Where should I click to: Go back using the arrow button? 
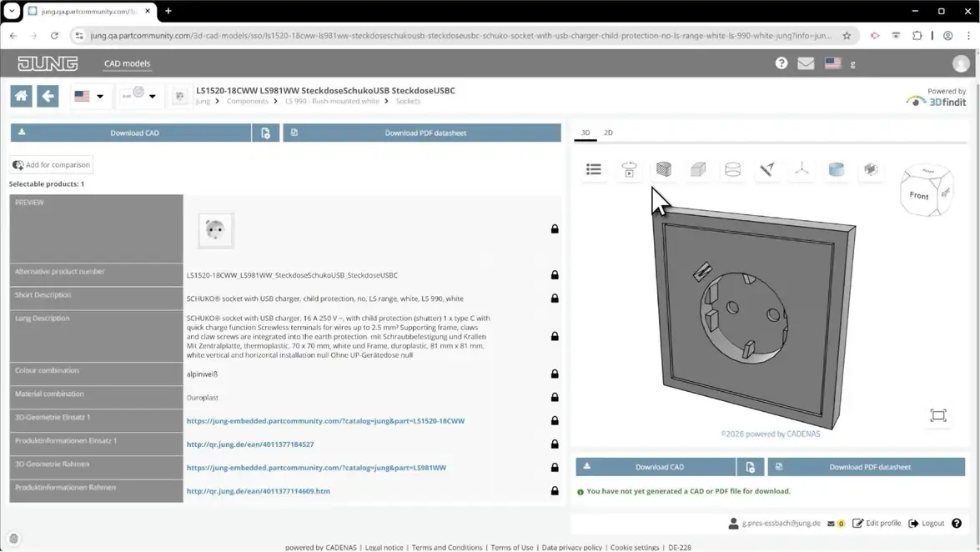[48, 96]
